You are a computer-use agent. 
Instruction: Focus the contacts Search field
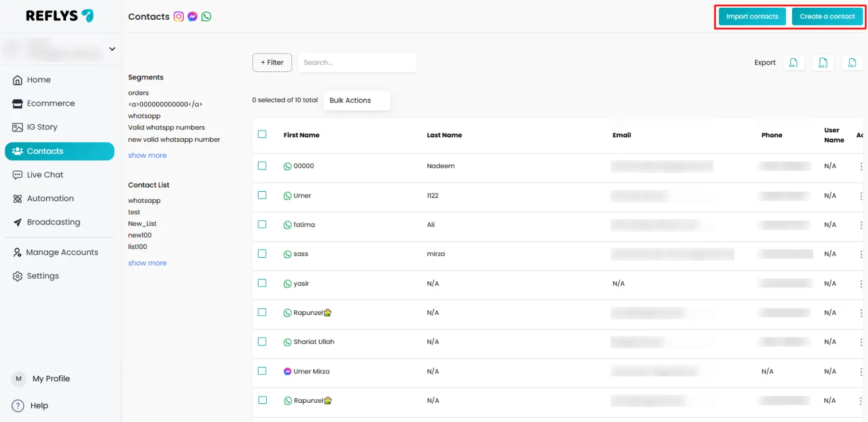[x=357, y=63]
